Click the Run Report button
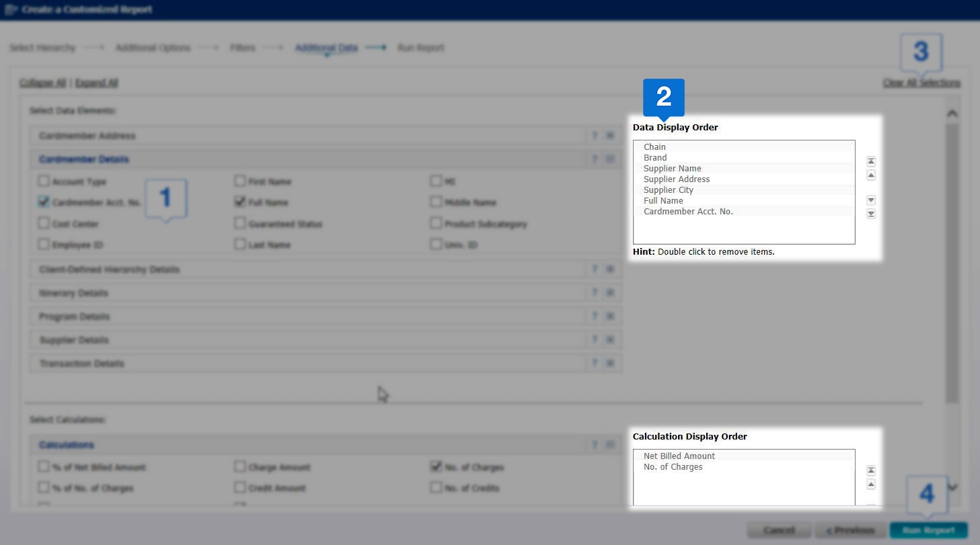 tap(928, 530)
